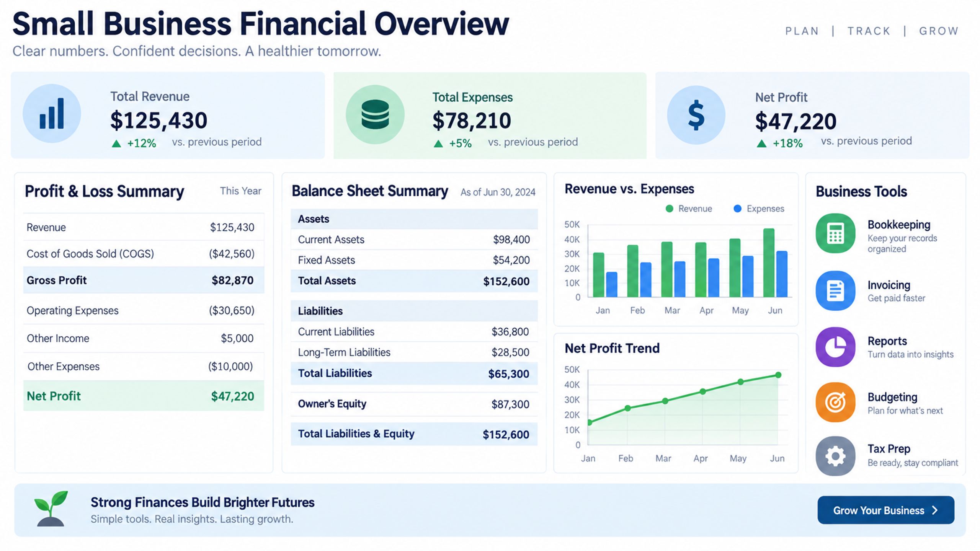Click the Net Profit dollar sign icon
This screenshot has height=551, width=980.
click(696, 115)
